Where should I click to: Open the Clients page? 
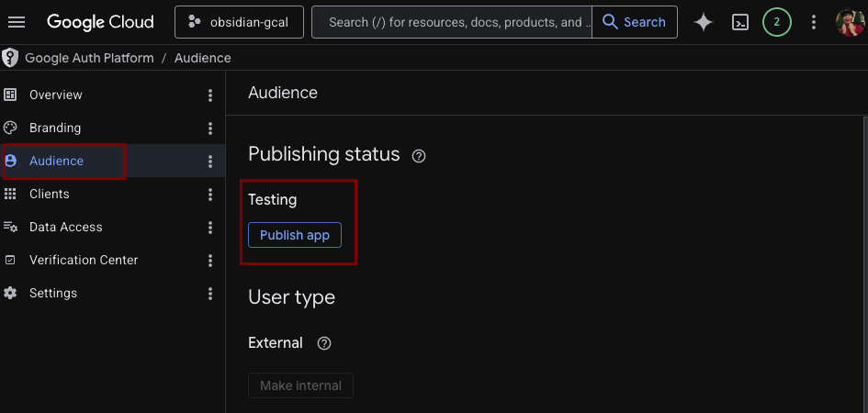(50, 194)
